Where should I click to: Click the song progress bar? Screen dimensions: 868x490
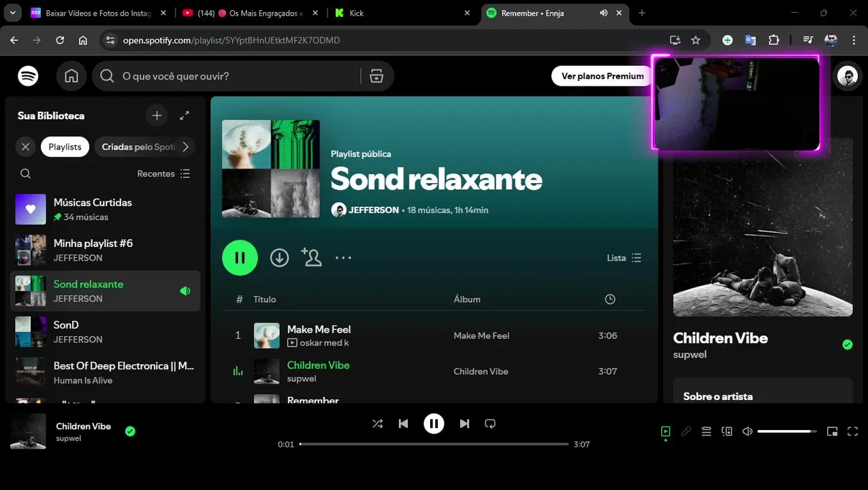point(434,444)
